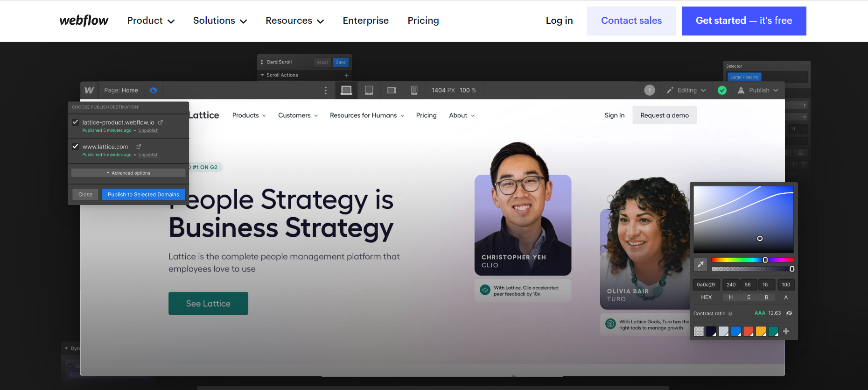Expand Advanced options in publish panel

(x=128, y=173)
